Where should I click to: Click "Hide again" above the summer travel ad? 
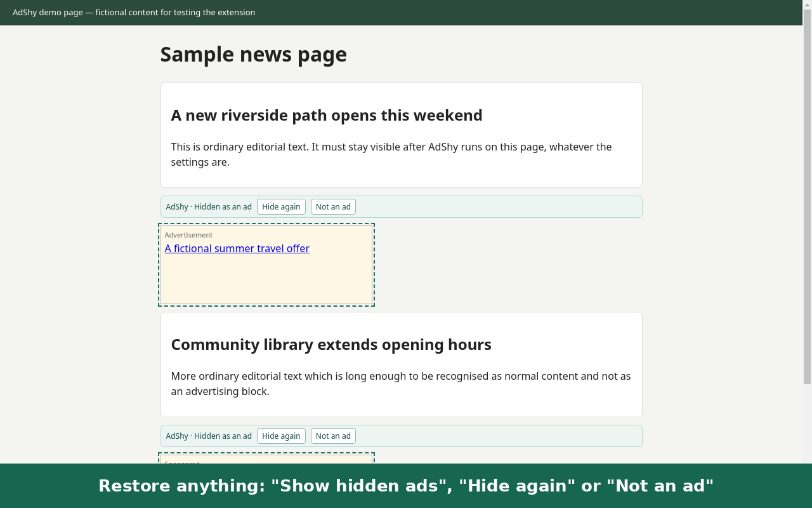[281, 207]
